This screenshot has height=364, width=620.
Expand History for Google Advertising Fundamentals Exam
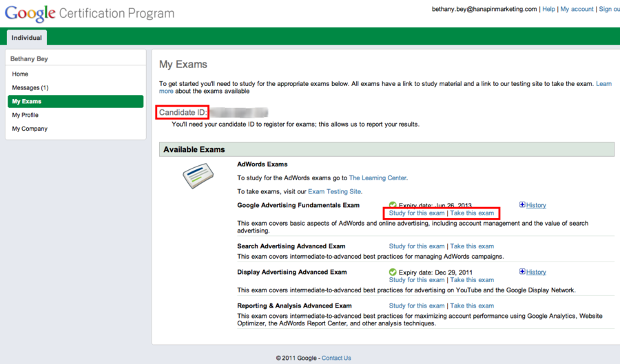533,205
